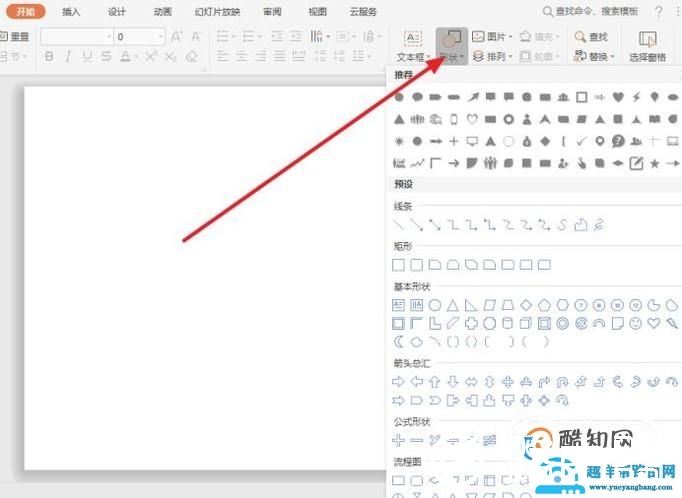Open the 幻灯片放映 slideshow tab
The image size is (682, 498).
215,12
